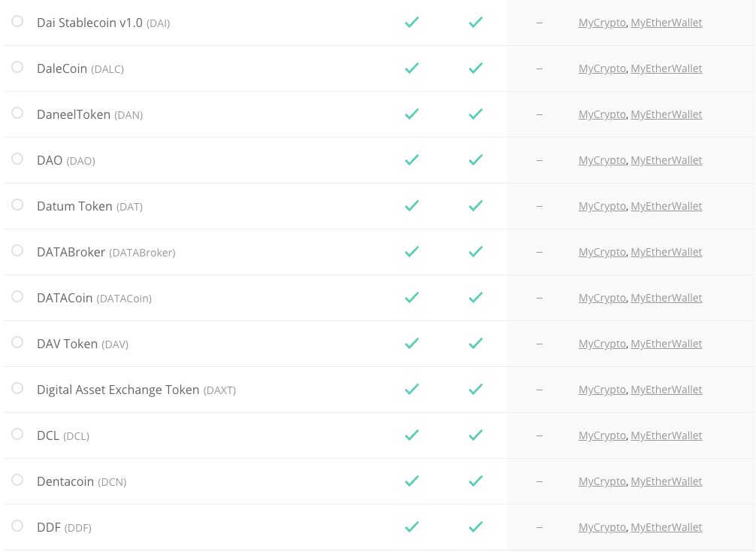Pick the DATABroker radio button
This screenshot has width=756, height=552.
(x=17, y=250)
